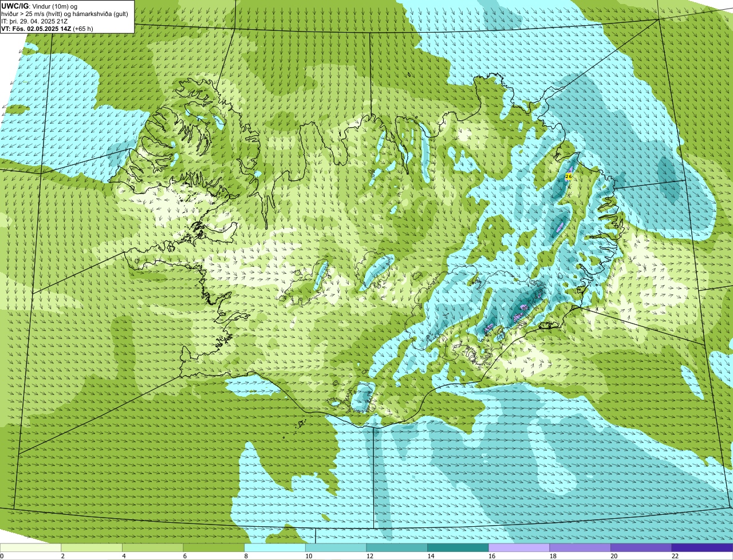Select the 20–22 m/s violet legend swatch

click(641, 547)
